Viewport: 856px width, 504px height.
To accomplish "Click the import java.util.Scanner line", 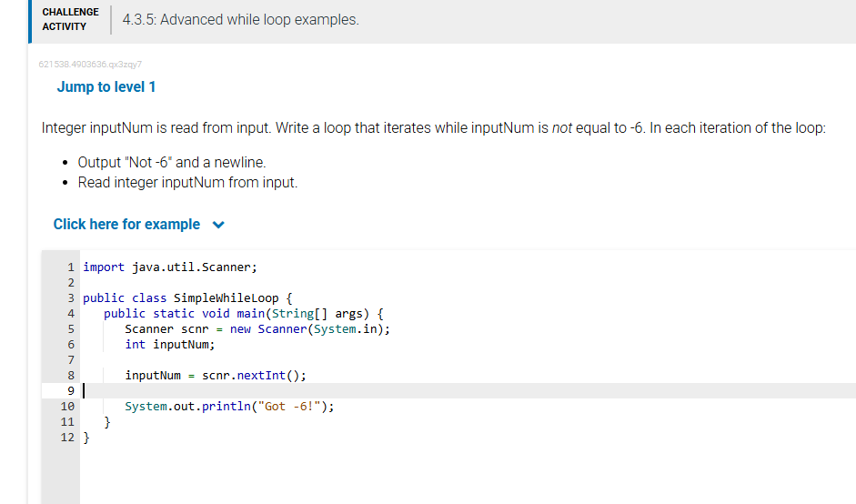I will pyautogui.click(x=170, y=267).
